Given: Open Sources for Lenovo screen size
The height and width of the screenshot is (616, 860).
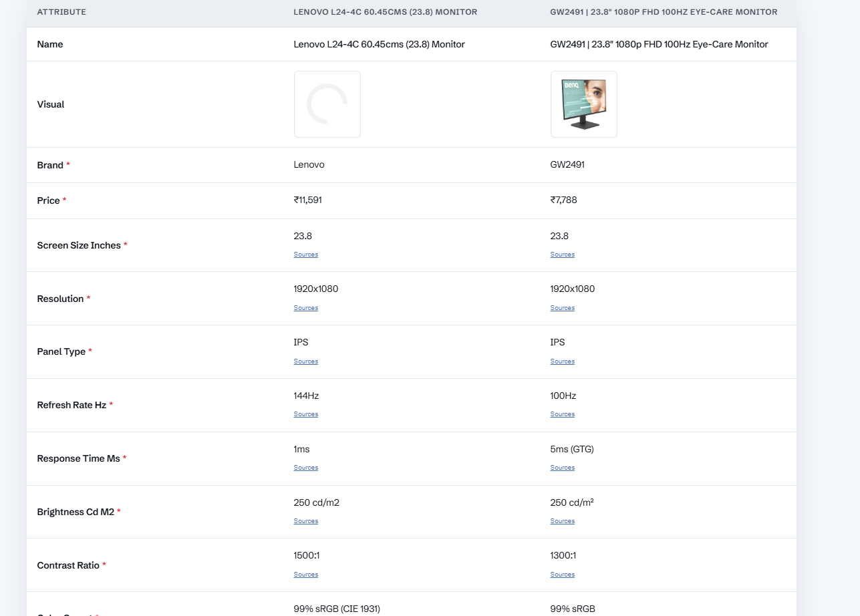Looking at the screenshot, I should tap(305, 254).
